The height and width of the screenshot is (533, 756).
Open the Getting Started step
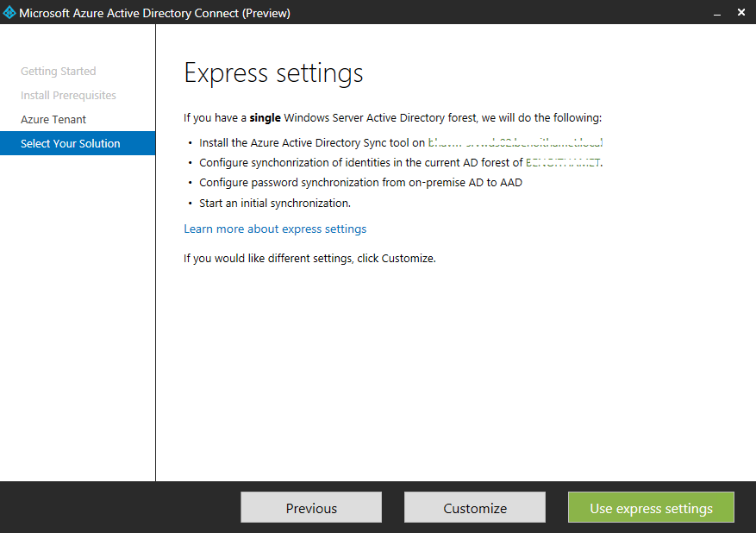coord(58,72)
